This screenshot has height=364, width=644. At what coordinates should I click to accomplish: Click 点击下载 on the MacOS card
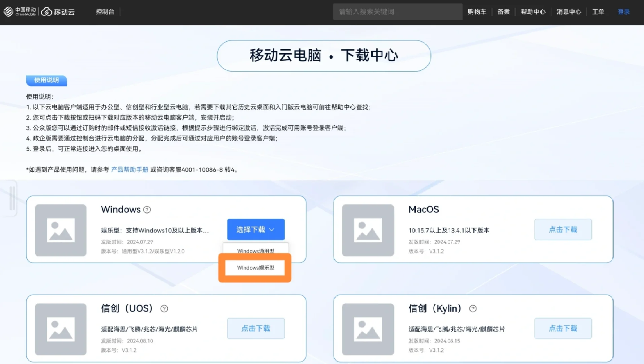point(563,230)
